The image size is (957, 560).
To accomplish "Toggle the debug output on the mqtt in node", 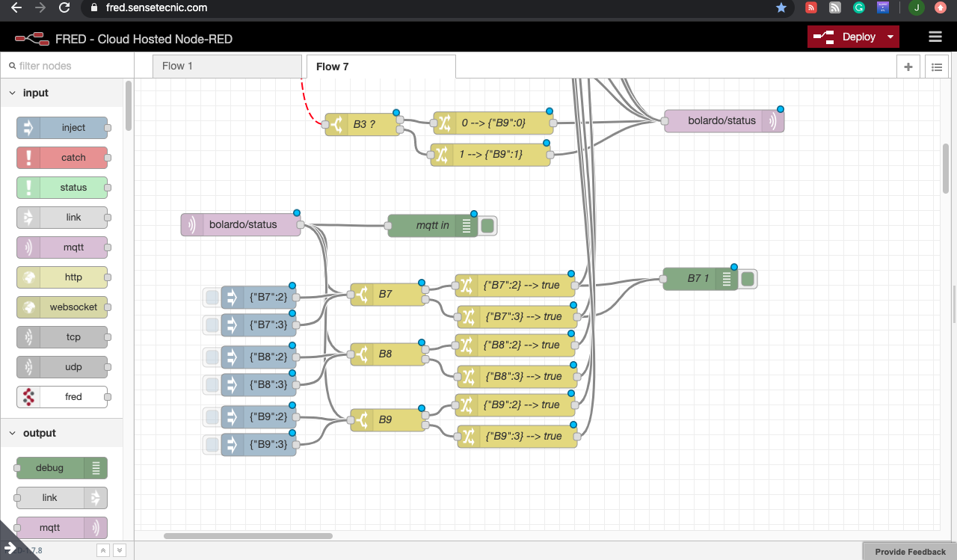I will (487, 225).
